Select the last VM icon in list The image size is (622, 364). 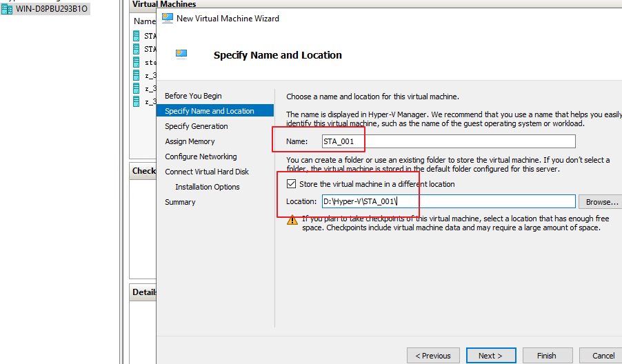pos(137,101)
